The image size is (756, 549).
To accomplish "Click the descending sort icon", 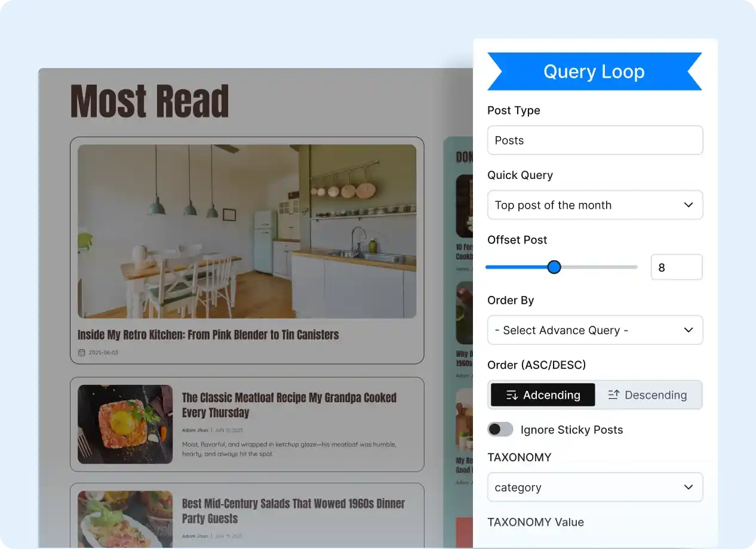I will pyautogui.click(x=613, y=395).
